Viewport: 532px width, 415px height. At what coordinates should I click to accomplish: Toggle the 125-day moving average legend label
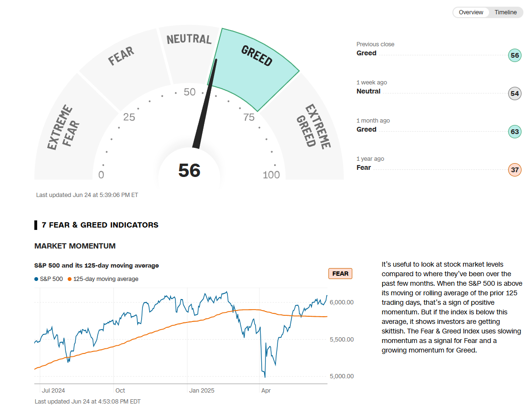106,279
